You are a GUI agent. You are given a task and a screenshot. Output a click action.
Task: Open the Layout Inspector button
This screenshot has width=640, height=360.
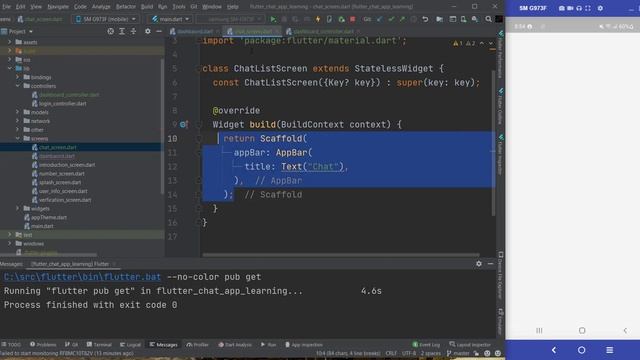[470, 345]
